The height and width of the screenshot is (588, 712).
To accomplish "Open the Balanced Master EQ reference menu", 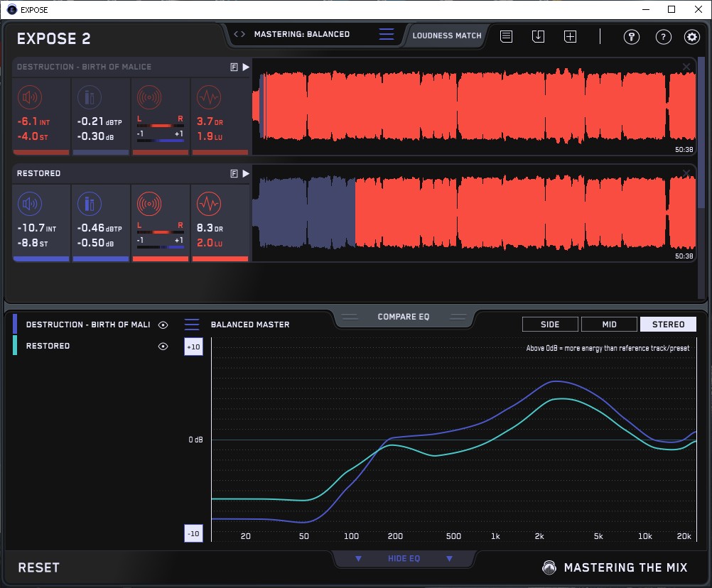I will [192, 325].
